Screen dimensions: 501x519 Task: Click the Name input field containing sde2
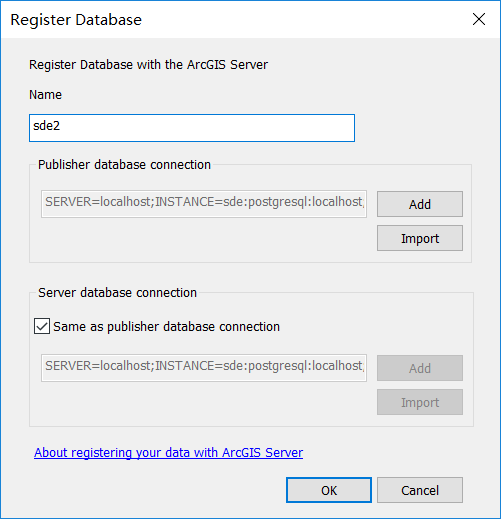[192, 128]
